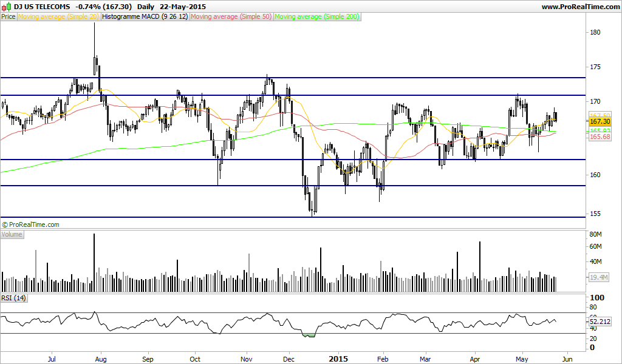Click the 180 price axis label

click(x=595, y=33)
